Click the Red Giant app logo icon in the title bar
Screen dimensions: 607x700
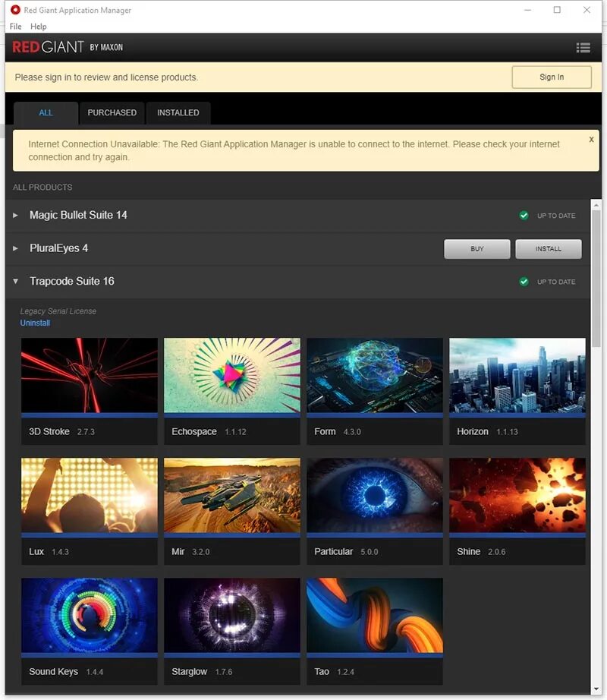(15, 9)
